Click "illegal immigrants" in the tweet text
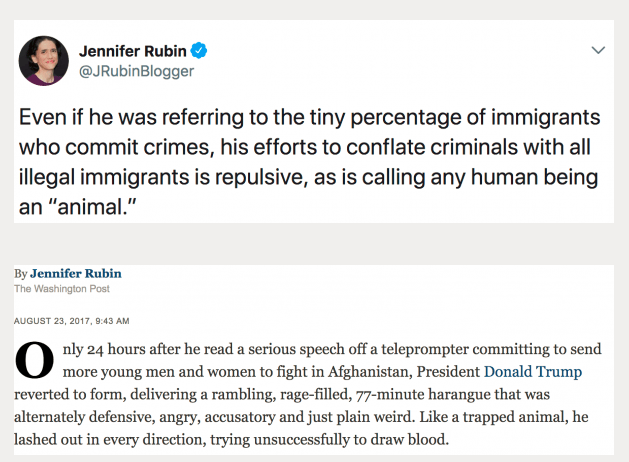Viewport: 629px width, 462px height. pos(103,177)
